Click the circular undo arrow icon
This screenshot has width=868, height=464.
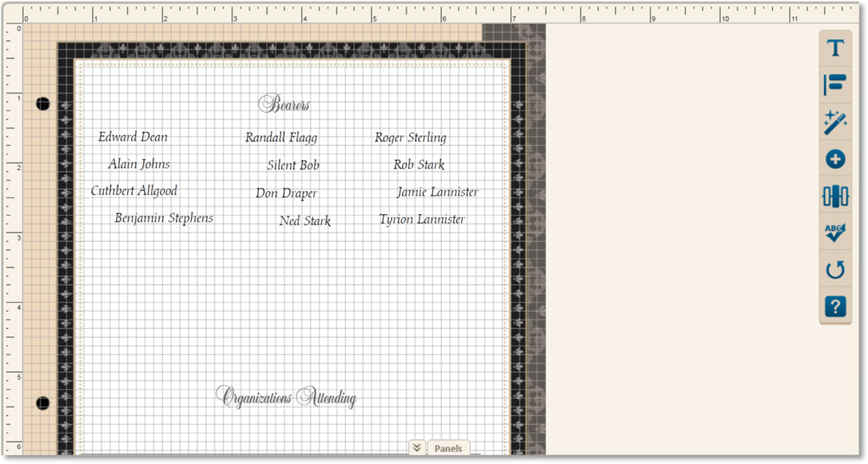pyautogui.click(x=835, y=270)
